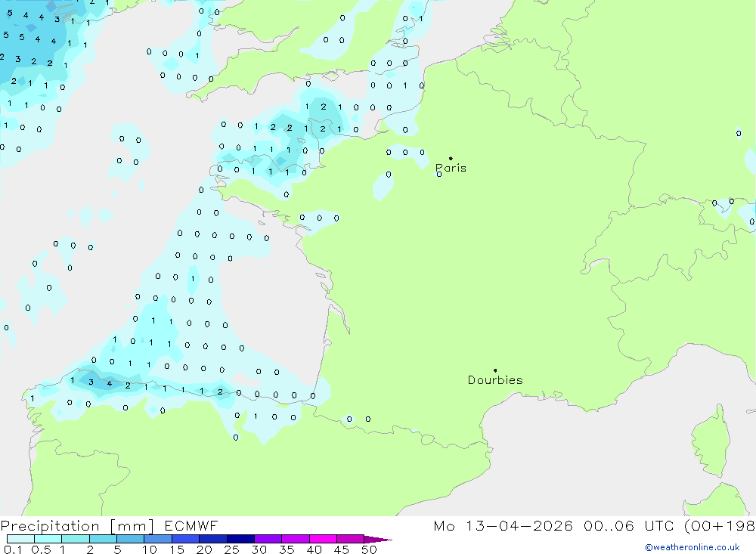Screen dimensions: 756x554
Task: Click the legend value label 35
Action: 287,549
